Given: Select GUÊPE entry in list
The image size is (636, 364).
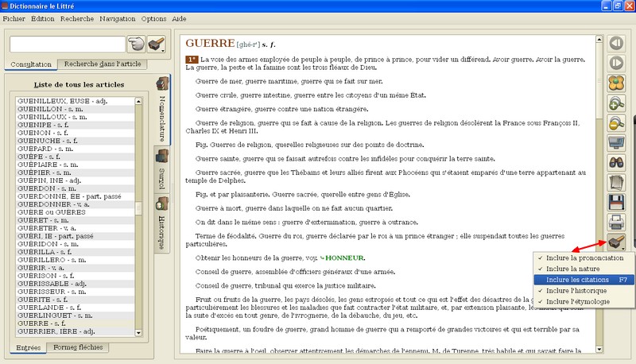Looking at the screenshot, I should point(75,157).
